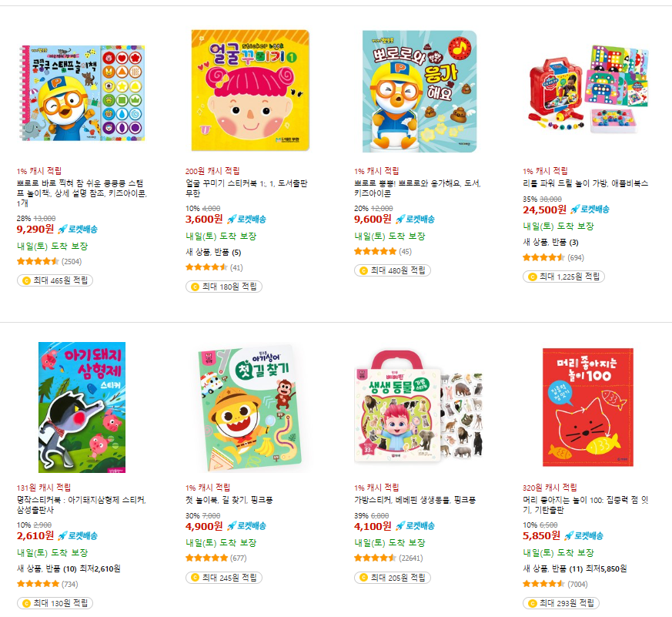The height and width of the screenshot is (617, 672).
Task: Click the coin icon in 최대 245원 적립
Action: coord(195,578)
